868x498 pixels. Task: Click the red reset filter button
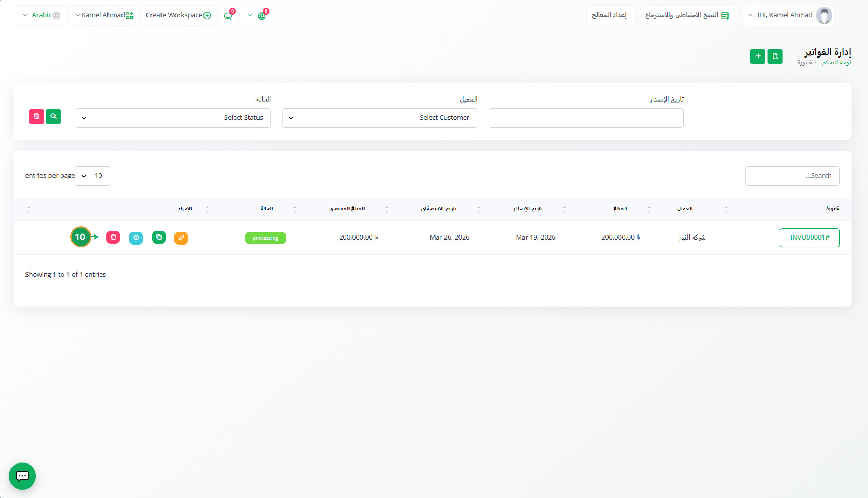[x=37, y=117]
